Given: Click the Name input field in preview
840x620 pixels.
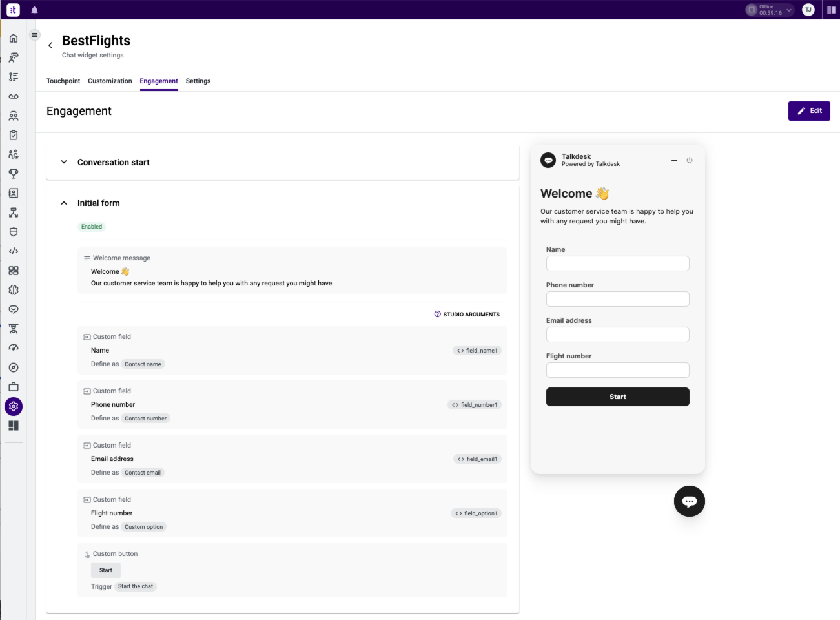Looking at the screenshot, I should click(618, 263).
